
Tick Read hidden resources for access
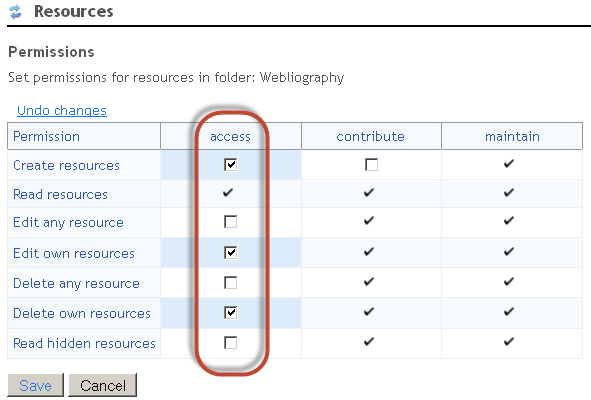click(230, 343)
